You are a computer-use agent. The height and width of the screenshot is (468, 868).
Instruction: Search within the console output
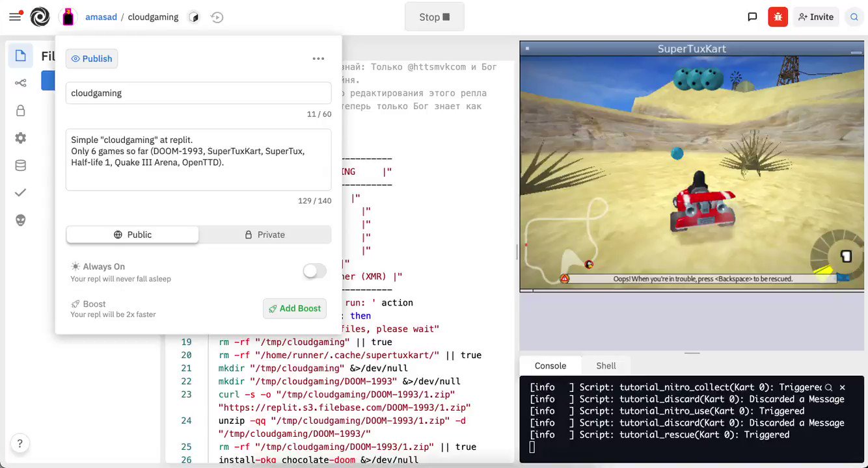click(x=828, y=387)
